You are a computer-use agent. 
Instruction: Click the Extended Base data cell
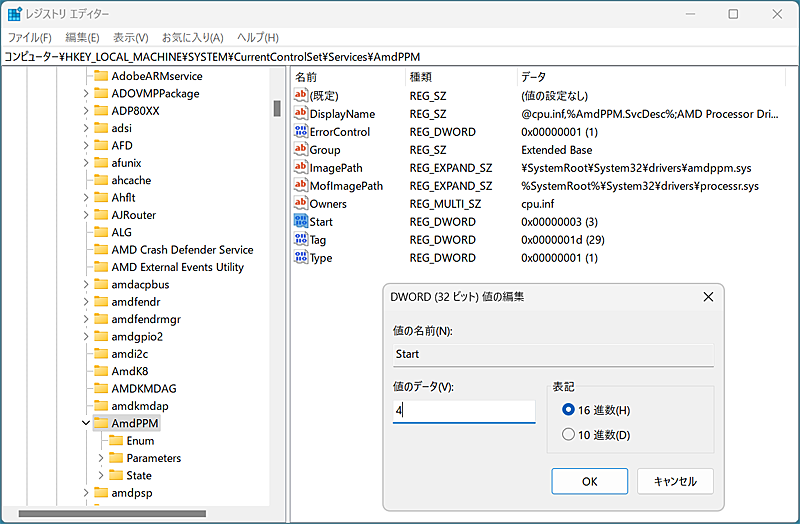pyautogui.click(x=557, y=150)
